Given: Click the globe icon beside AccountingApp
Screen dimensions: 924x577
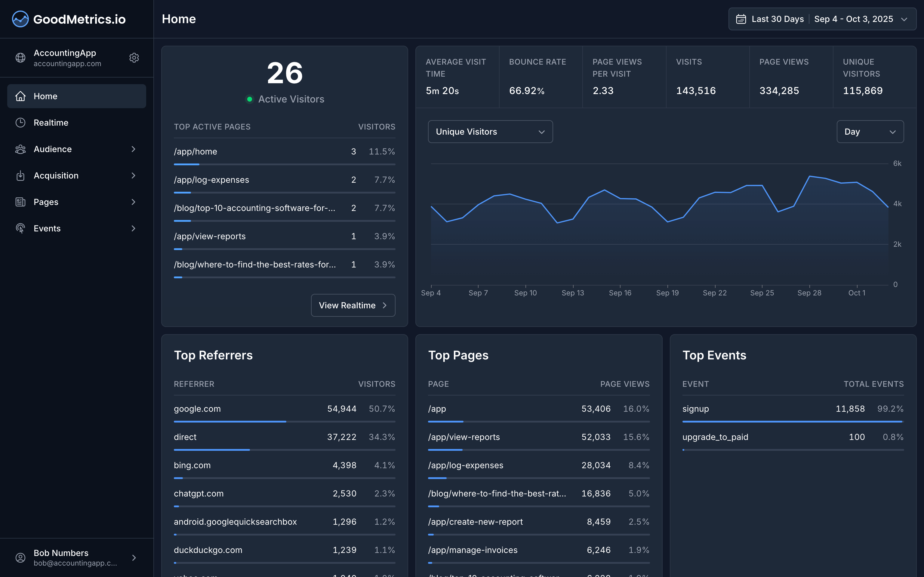Looking at the screenshot, I should [x=20, y=58].
